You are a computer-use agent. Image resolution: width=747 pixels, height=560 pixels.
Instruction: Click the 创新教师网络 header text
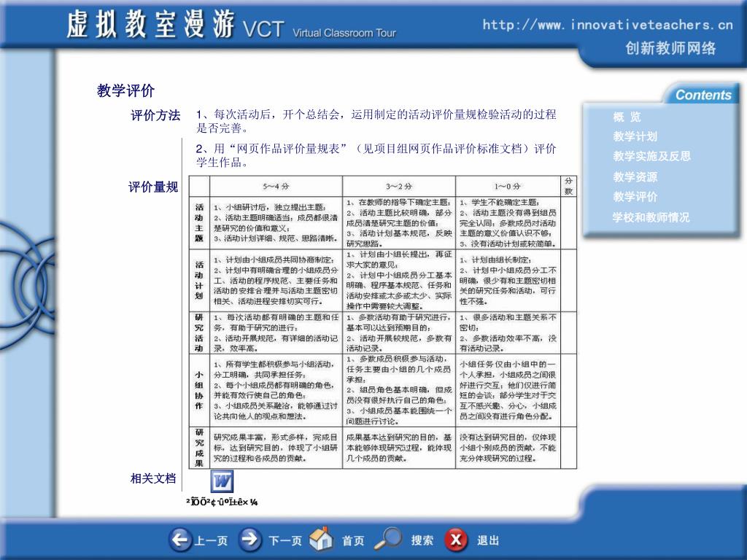671,48
